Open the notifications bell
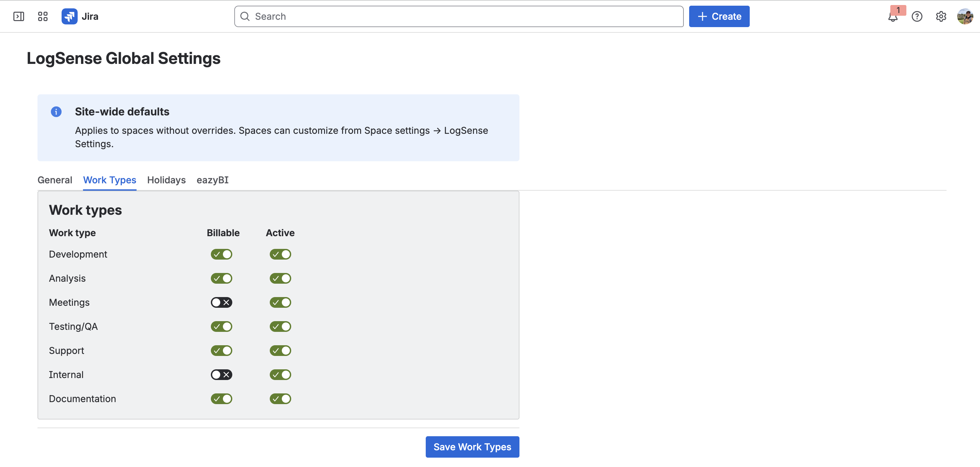The image size is (980, 467). coord(893,17)
